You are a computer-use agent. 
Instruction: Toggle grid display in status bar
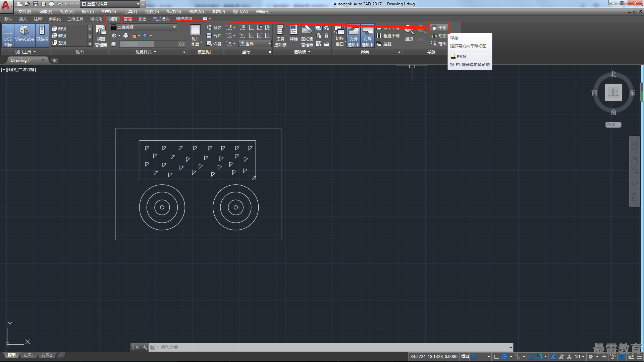pos(474,357)
